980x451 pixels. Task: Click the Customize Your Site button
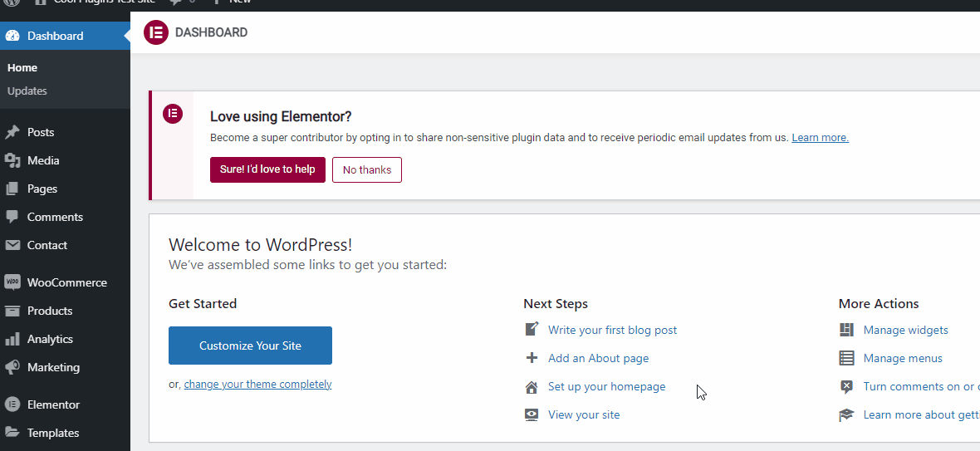pos(250,346)
